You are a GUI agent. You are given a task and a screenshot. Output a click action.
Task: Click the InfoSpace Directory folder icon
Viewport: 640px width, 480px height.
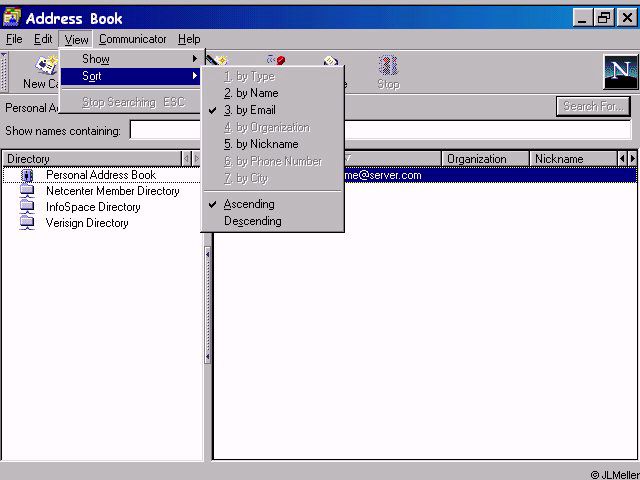[x=27, y=207]
